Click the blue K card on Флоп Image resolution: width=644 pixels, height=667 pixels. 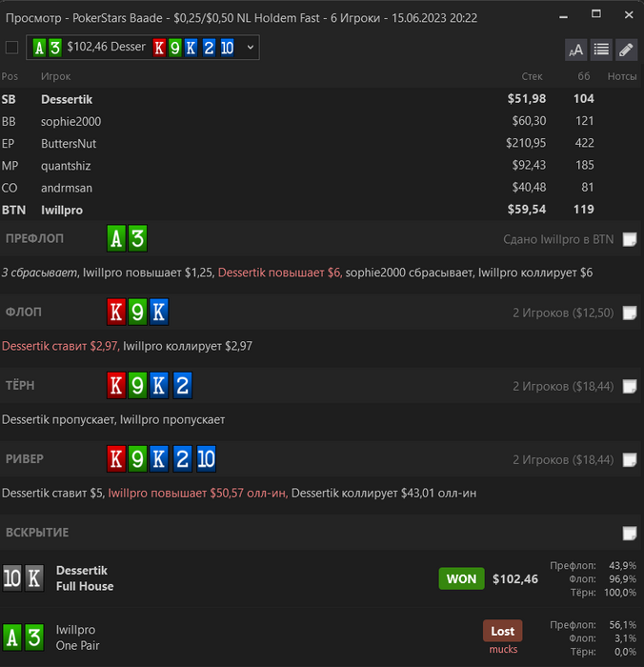tap(159, 312)
